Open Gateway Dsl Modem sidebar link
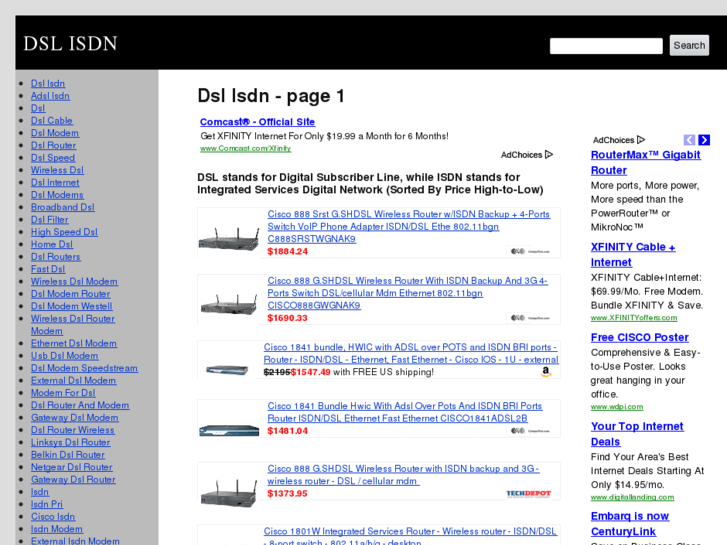 click(74, 418)
